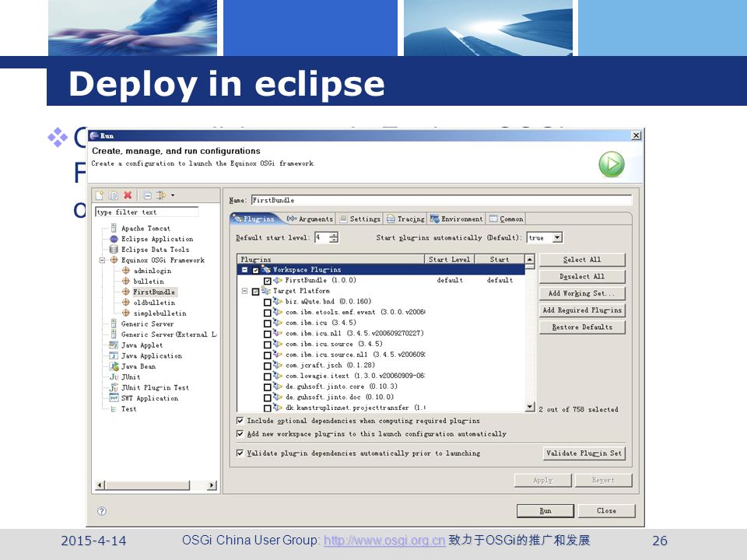The height and width of the screenshot is (560, 747).
Task: Click the Collapse All toolbar icon
Action: click(x=147, y=195)
